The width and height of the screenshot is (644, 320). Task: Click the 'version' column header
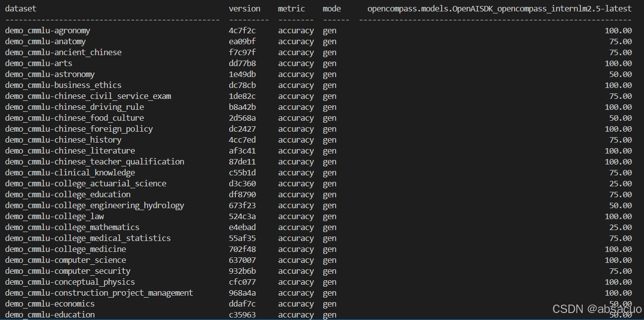(244, 8)
